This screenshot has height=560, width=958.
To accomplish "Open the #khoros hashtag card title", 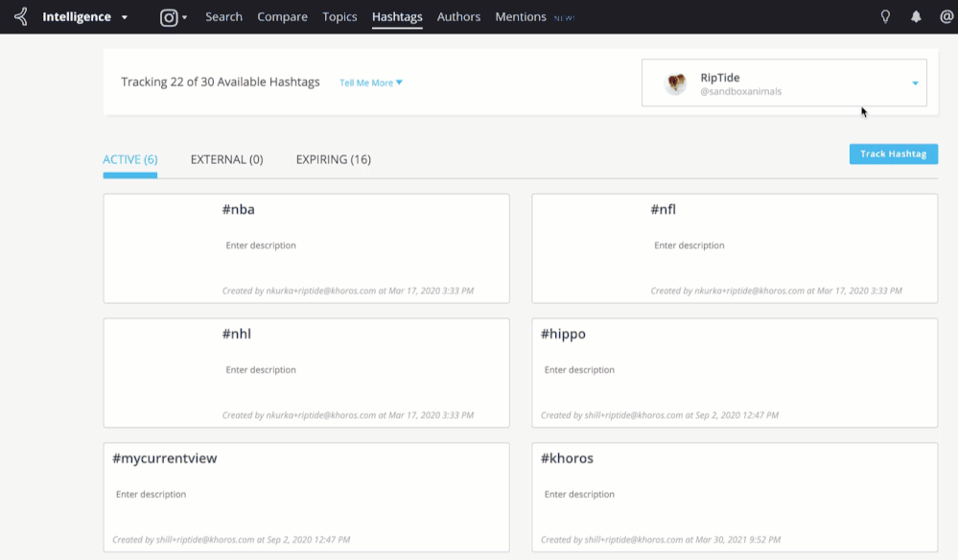I will point(567,458).
